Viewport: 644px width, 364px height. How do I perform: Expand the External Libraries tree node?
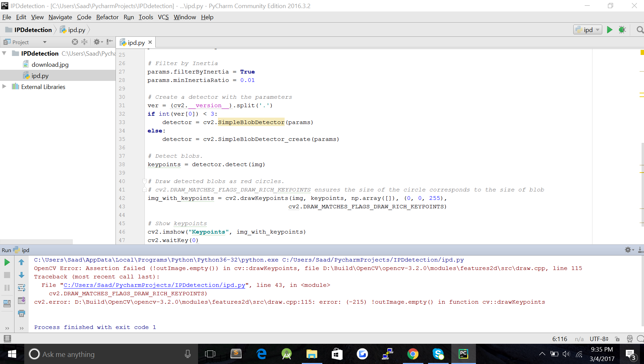click(4, 87)
